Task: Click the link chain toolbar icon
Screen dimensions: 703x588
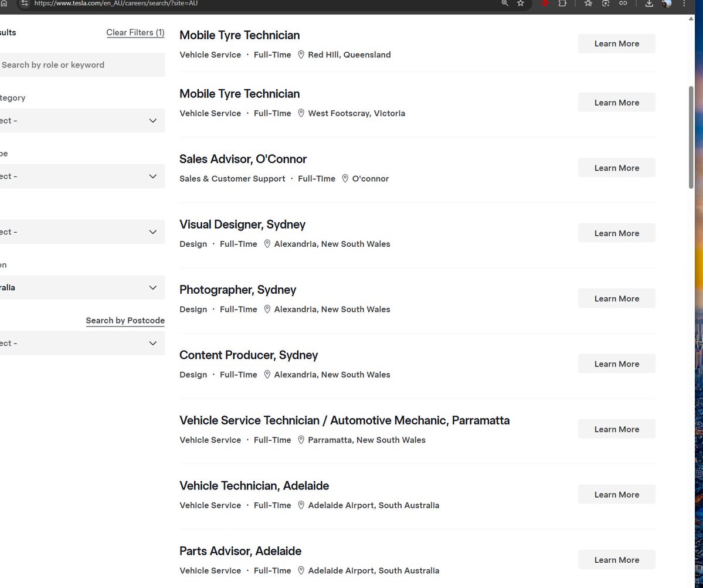Action: (x=623, y=3)
